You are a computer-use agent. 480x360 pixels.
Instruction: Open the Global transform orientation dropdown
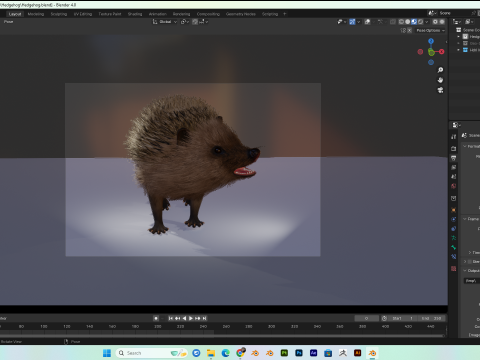pos(165,22)
